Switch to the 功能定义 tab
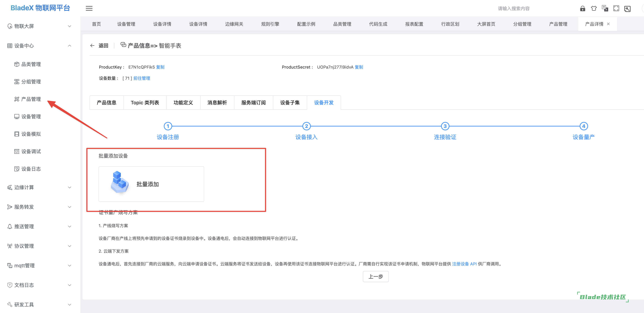Viewport: 644px width, 313px height. point(183,103)
